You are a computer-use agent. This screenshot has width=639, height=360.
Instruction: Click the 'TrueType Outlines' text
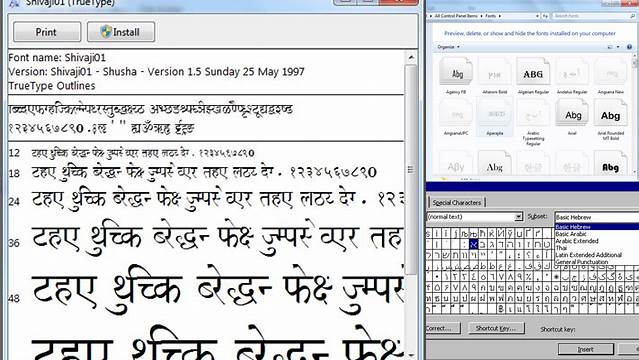pos(52,86)
